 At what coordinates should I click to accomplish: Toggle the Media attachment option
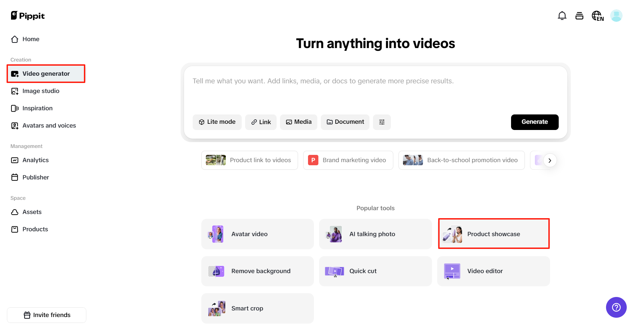[x=298, y=122]
